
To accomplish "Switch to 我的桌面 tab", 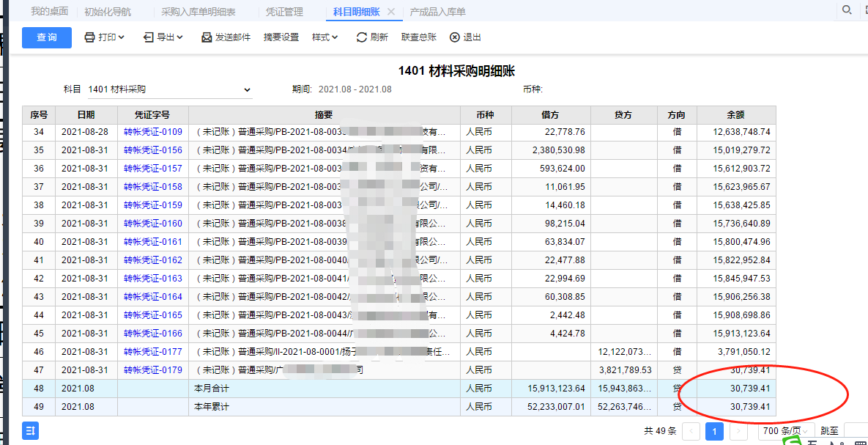I will pos(49,11).
